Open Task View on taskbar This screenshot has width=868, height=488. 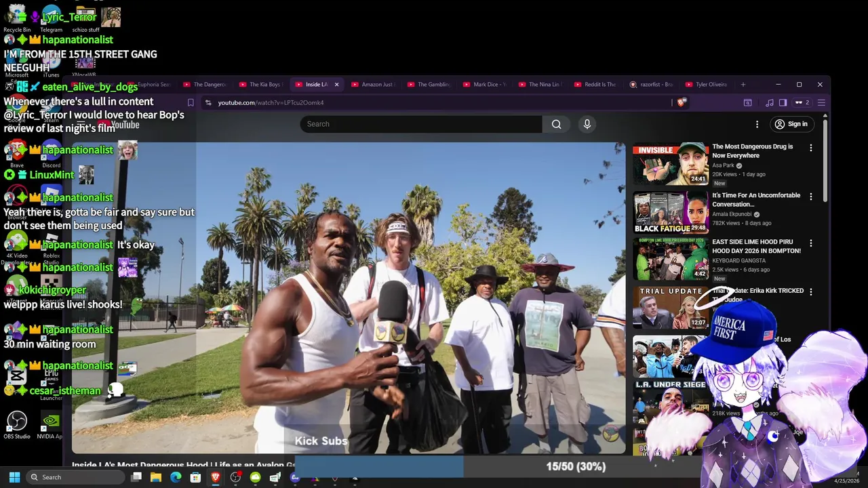[136, 477]
